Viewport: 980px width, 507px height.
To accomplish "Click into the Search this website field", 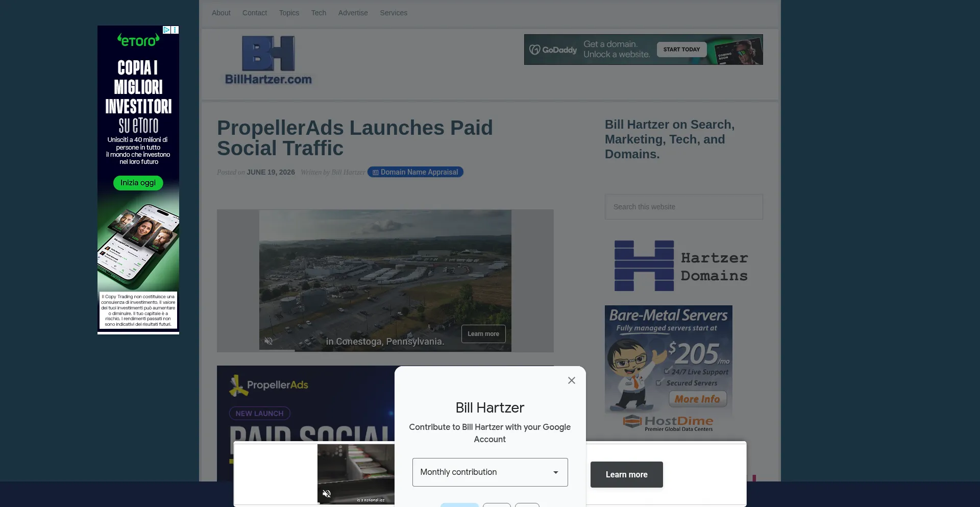I will [683, 207].
